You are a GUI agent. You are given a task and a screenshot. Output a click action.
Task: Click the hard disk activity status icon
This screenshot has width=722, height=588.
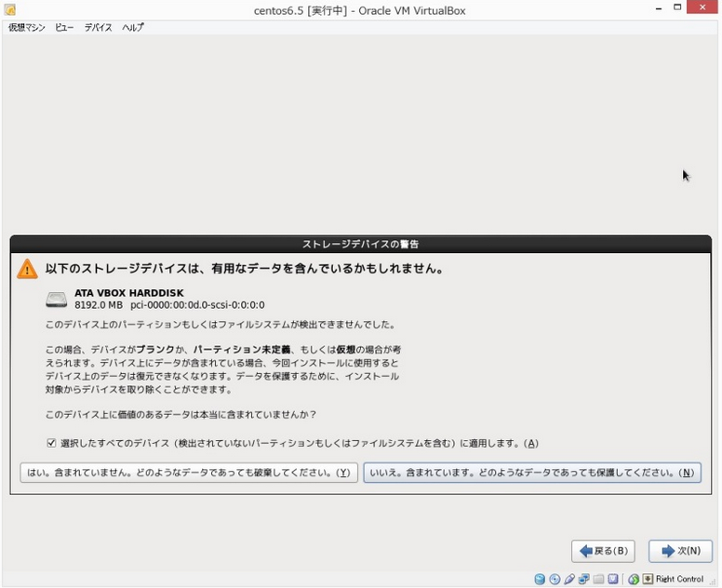click(540, 579)
